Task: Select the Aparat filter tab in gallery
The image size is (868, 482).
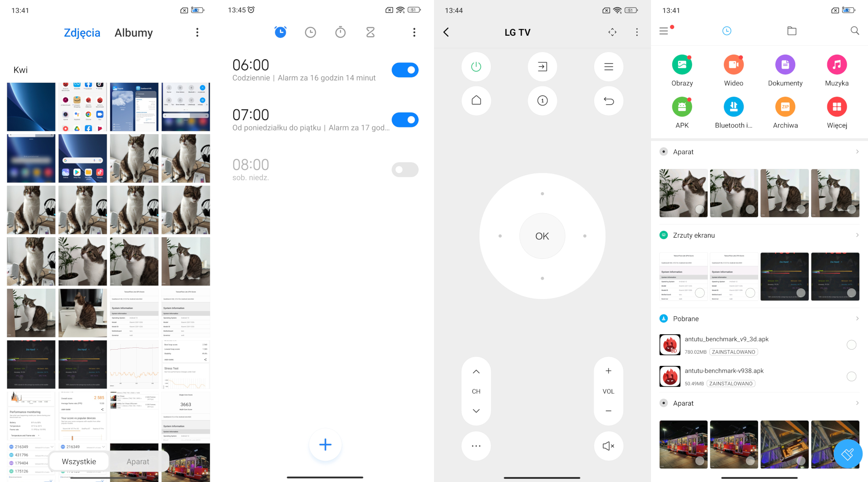Action: (137, 461)
